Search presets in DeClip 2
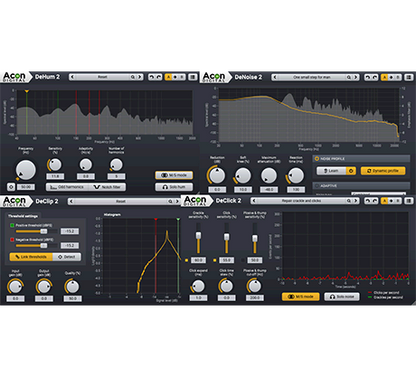 pyautogui.click(x=170, y=201)
